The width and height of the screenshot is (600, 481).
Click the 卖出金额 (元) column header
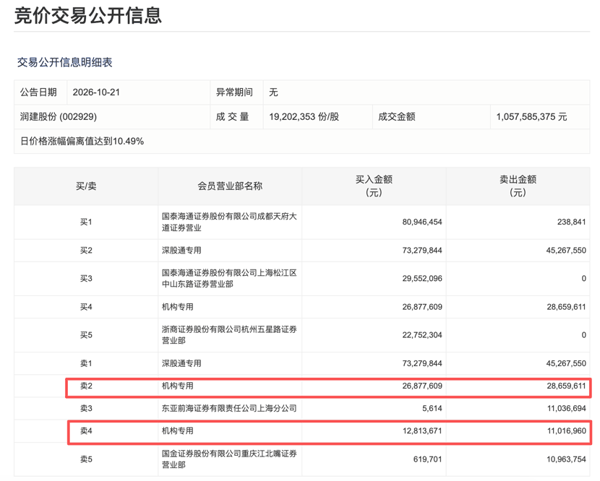518,186
